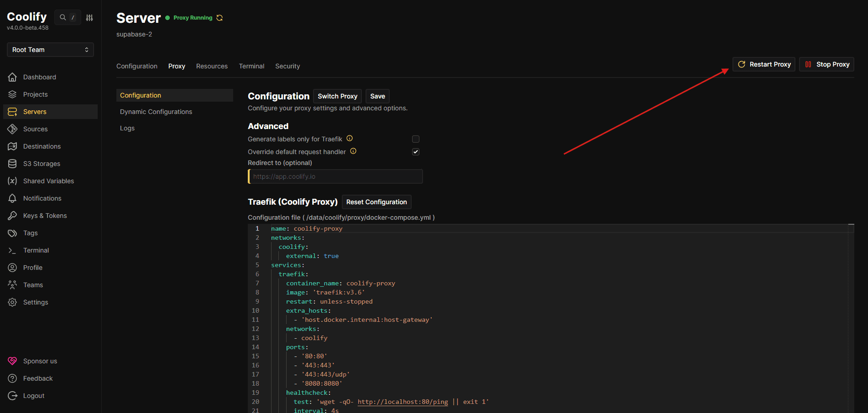Click the Switch Proxy button

337,96
